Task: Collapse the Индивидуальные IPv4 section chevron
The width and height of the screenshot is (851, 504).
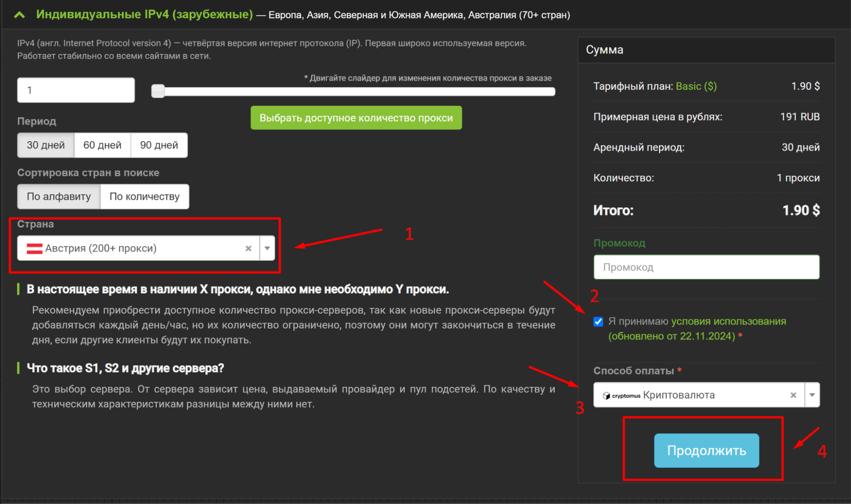Action: point(19,15)
